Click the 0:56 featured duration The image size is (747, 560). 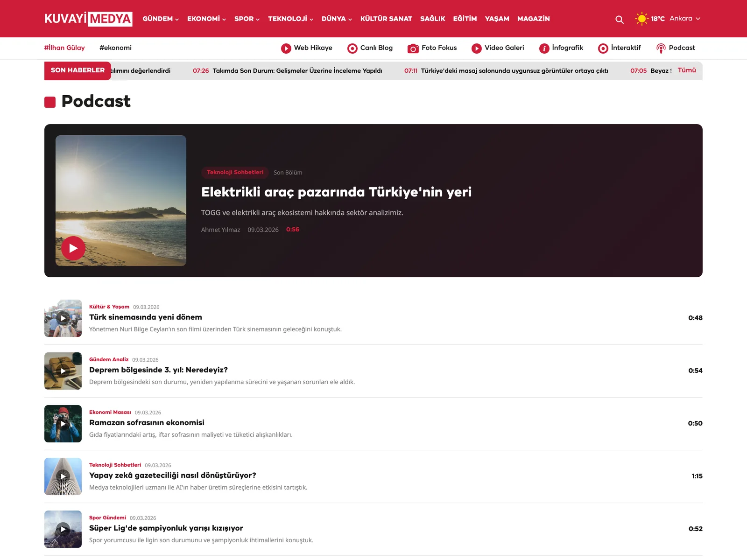tap(293, 230)
